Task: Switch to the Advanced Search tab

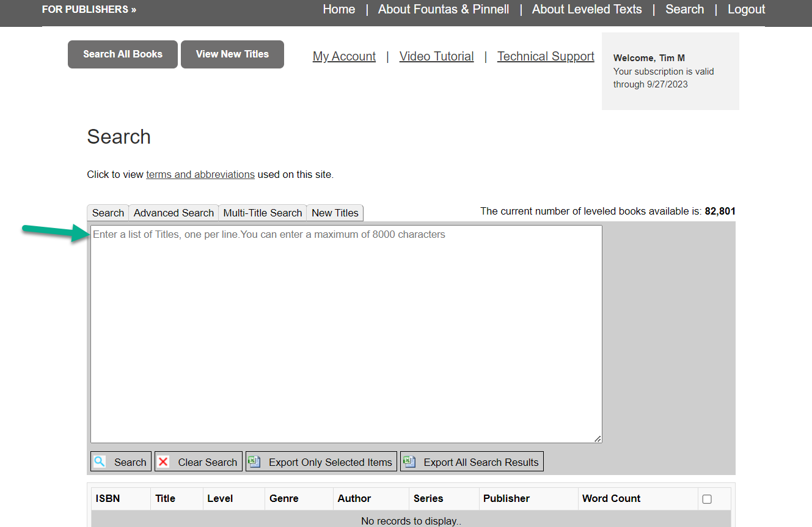Action: click(x=174, y=213)
